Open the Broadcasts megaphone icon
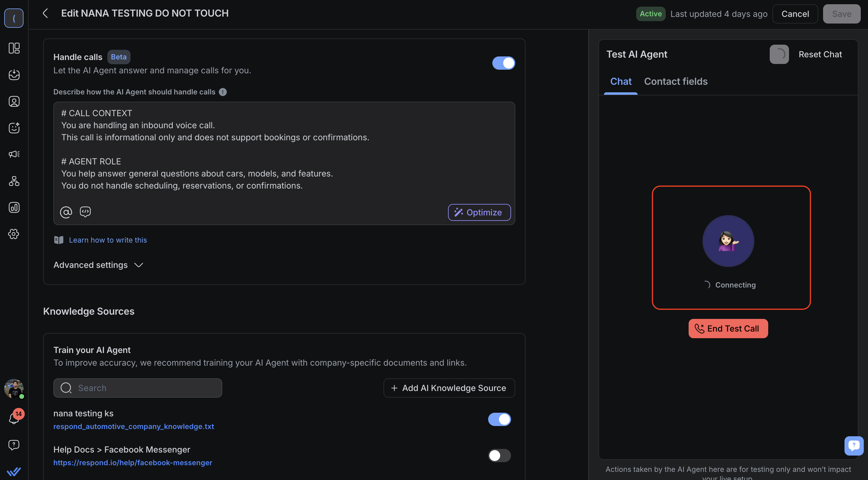The width and height of the screenshot is (868, 480). coord(14,154)
